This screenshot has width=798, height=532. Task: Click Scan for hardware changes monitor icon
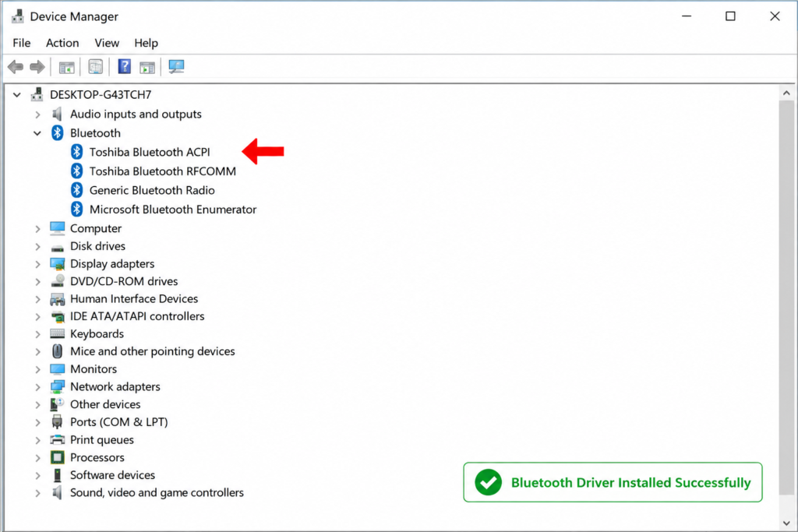coord(176,67)
